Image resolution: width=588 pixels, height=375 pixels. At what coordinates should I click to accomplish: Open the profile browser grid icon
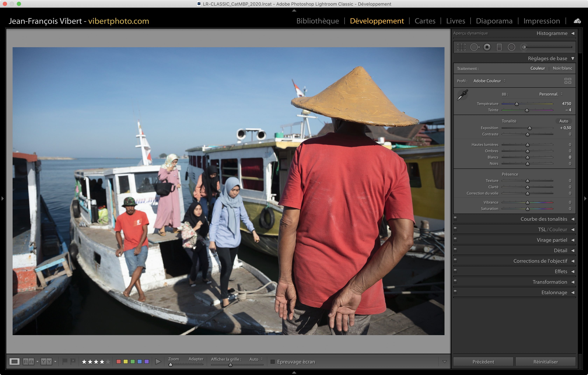click(x=568, y=81)
